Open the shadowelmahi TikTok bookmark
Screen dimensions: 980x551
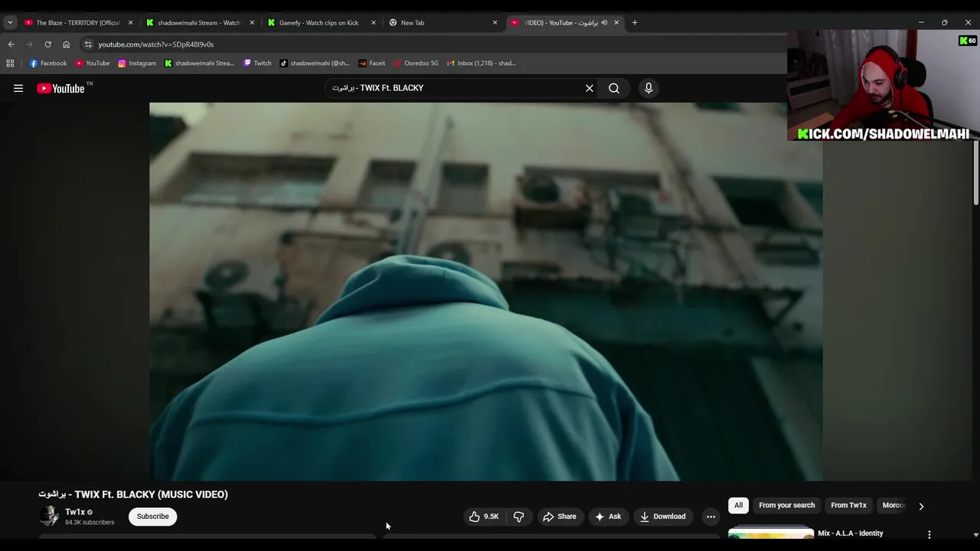coord(315,64)
